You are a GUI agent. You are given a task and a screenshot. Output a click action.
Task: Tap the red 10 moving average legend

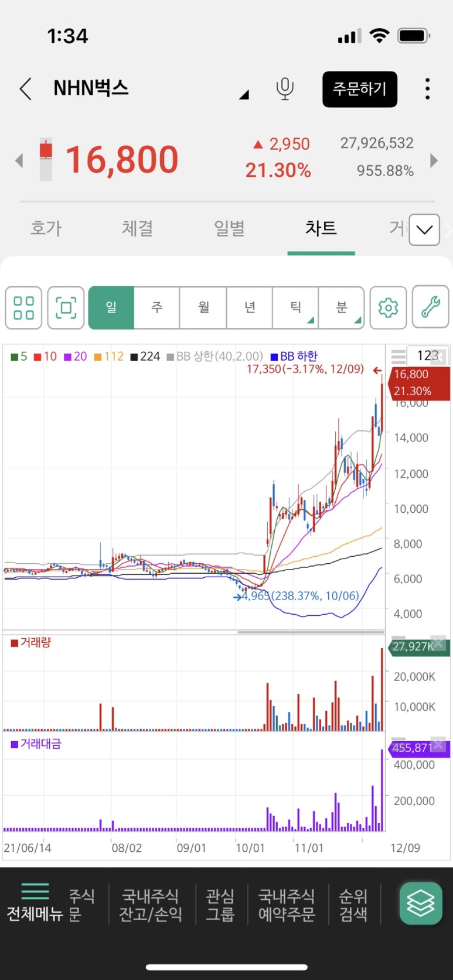(46, 357)
